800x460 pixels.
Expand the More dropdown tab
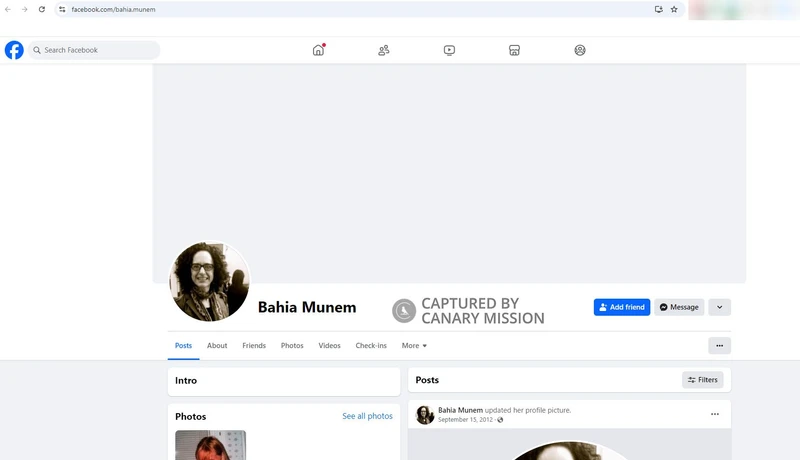tap(414, 346)
